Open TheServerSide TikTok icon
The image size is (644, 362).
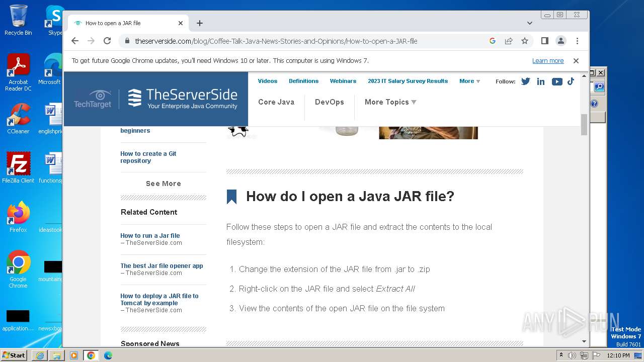571,81
